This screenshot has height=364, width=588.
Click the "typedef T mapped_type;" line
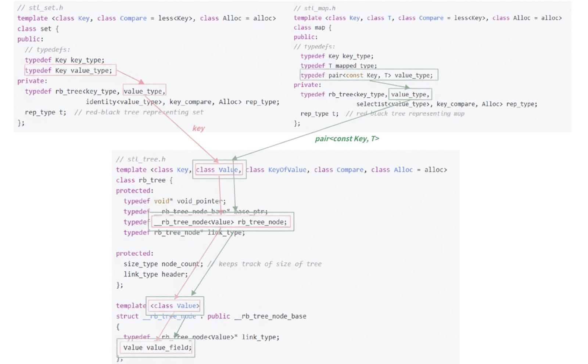pyautogui.click(x=339, y=66)
